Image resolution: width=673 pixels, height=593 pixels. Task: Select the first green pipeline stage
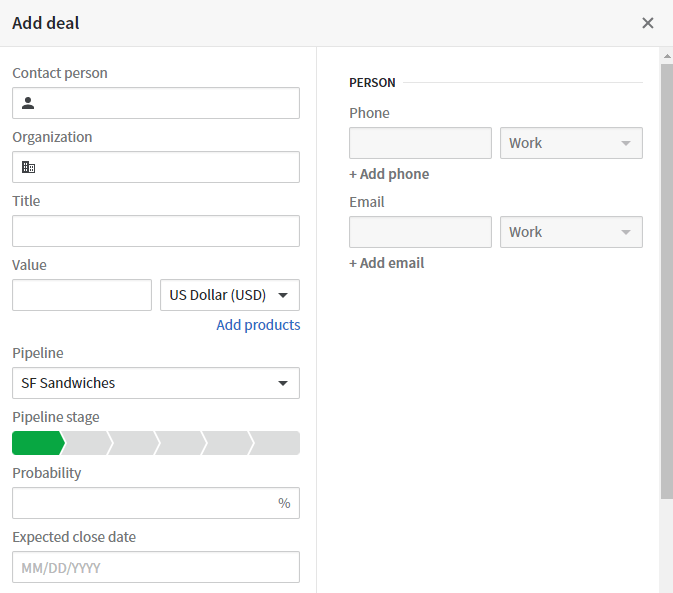click(x=37, y=443)
